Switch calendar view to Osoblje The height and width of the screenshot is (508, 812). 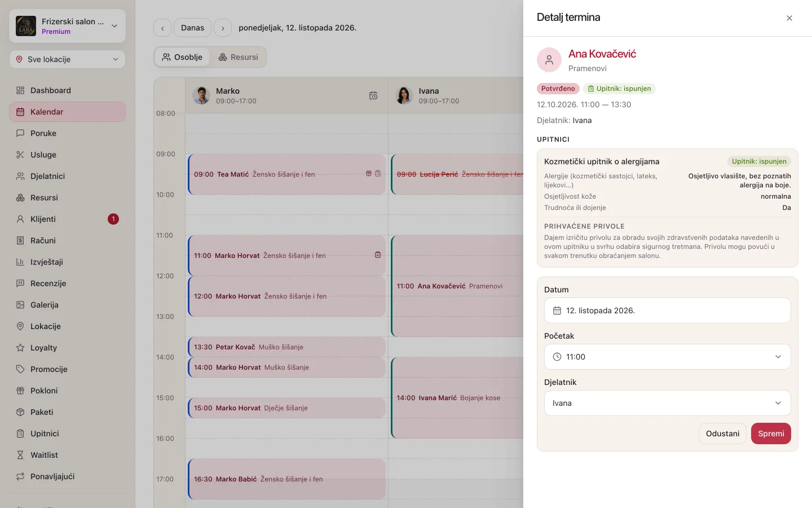tap(182, 57)
